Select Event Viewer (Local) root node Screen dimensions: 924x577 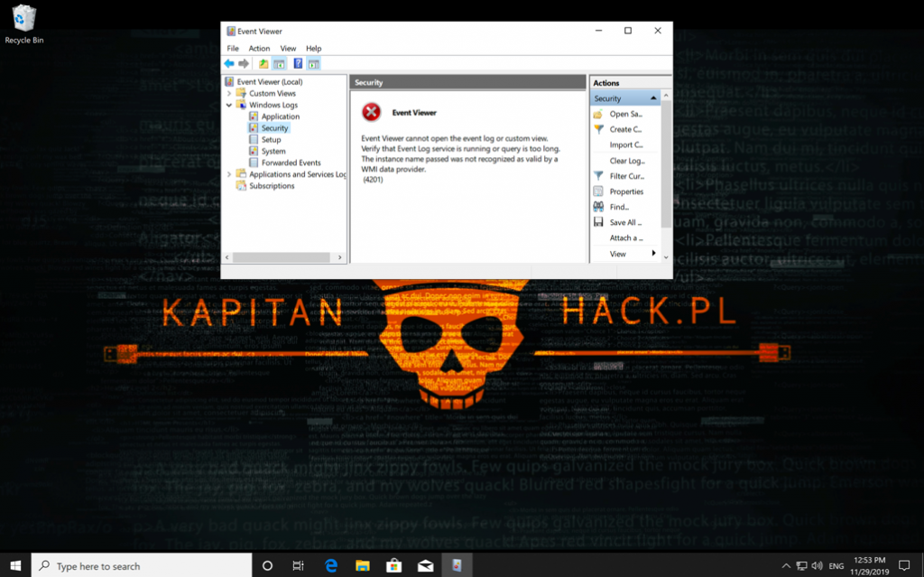(269, 82)
